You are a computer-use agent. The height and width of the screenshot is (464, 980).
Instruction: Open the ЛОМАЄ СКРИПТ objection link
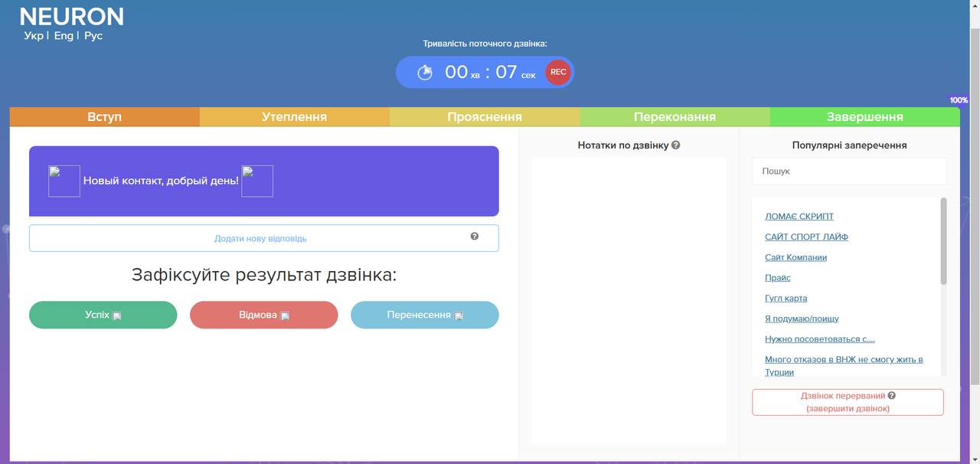coord(799,217)
